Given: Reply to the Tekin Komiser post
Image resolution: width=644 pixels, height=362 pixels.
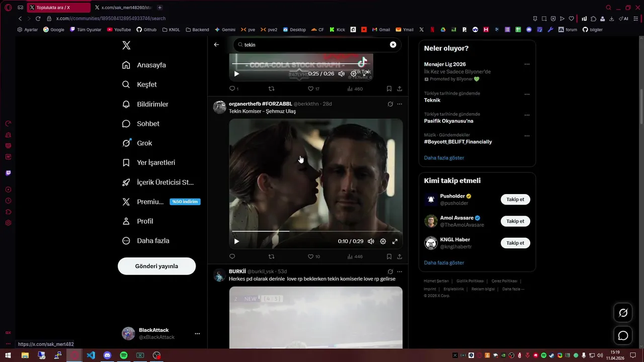Looking at the screenshot, I should coord(232,256).
